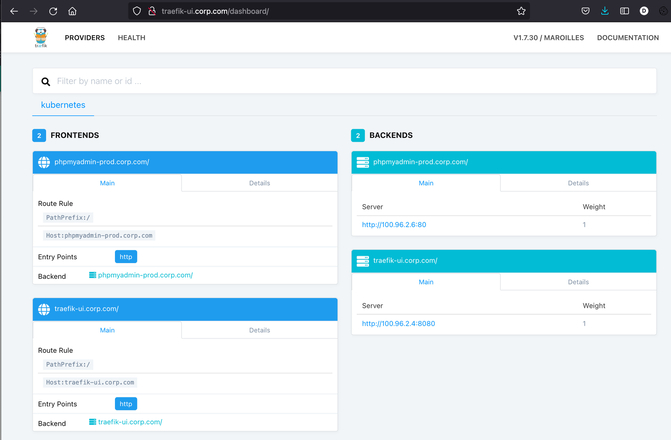The width and height of the screenshot is (671, 440).
Task: Click http entry point on phpmyadmin-prod frontend
Action: [x=126, y=257]
